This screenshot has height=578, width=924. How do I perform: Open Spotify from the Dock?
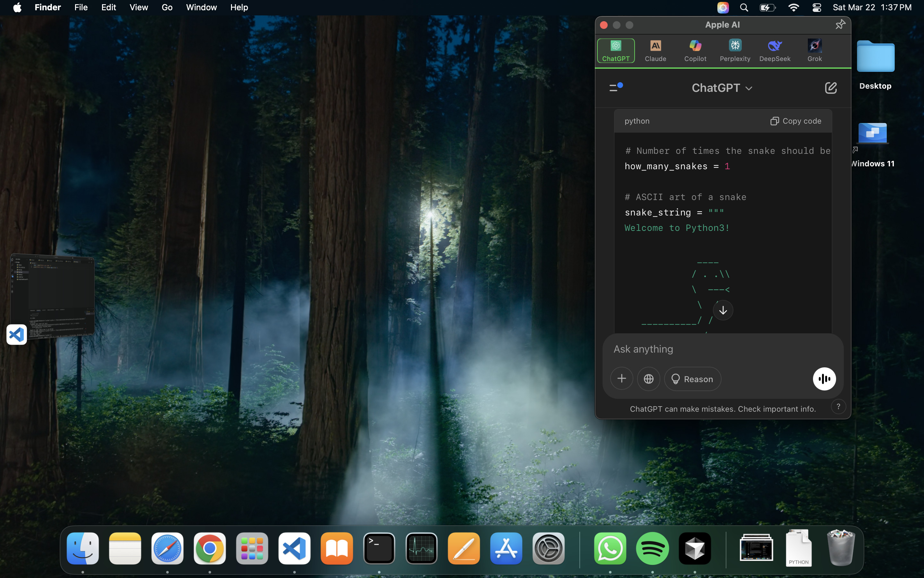(653, 548)
